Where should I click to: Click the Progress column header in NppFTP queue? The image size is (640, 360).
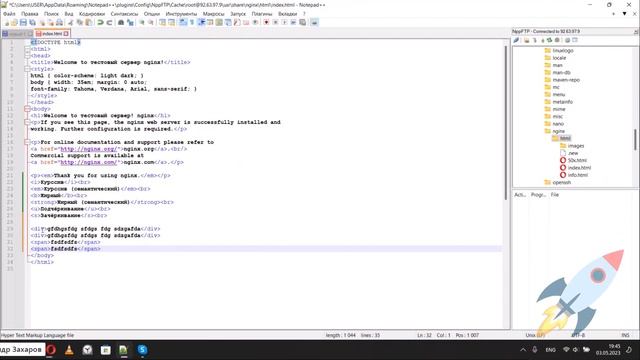[x=538, y=195]
